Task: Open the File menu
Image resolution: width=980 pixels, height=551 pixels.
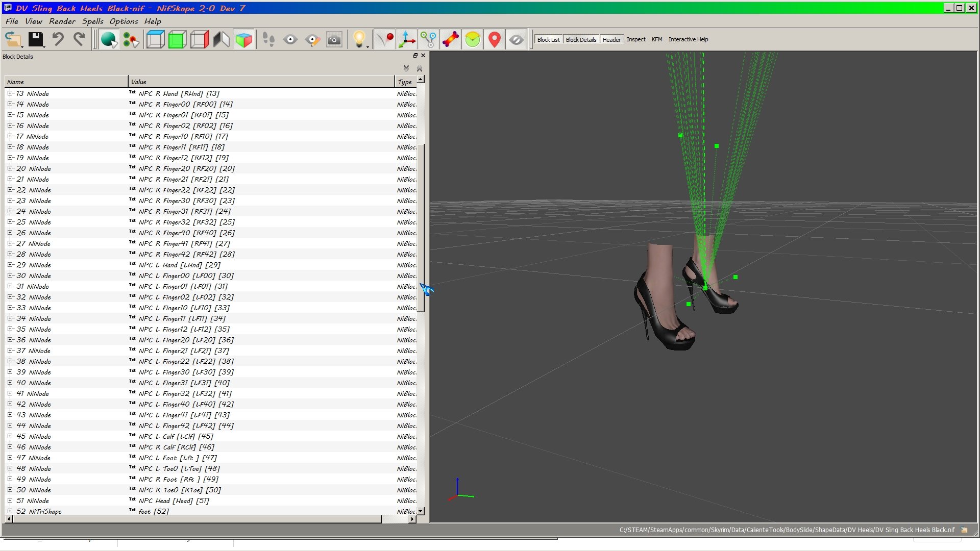Action: tap(12, 21)
